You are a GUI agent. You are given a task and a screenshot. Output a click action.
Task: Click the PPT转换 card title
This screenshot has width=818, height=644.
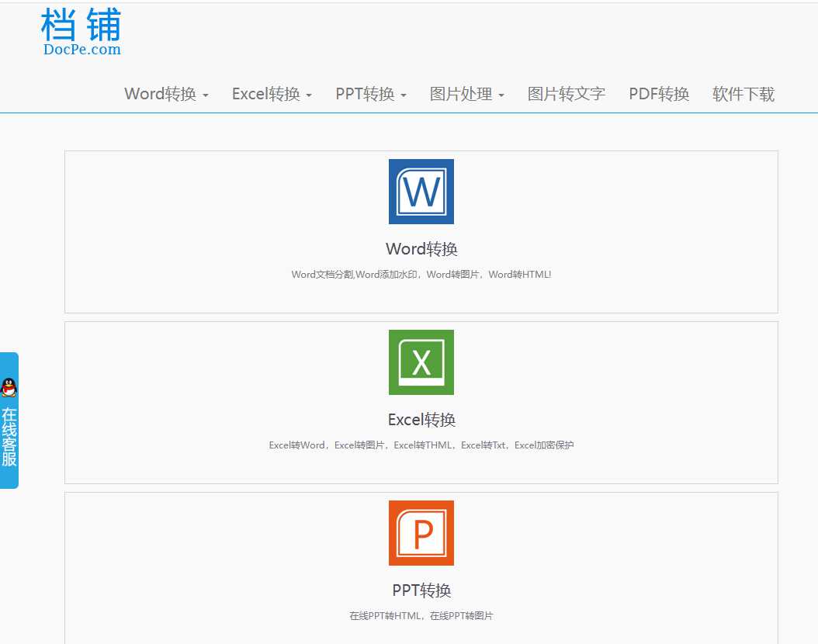pyautogui.click(x=421, y=590)
